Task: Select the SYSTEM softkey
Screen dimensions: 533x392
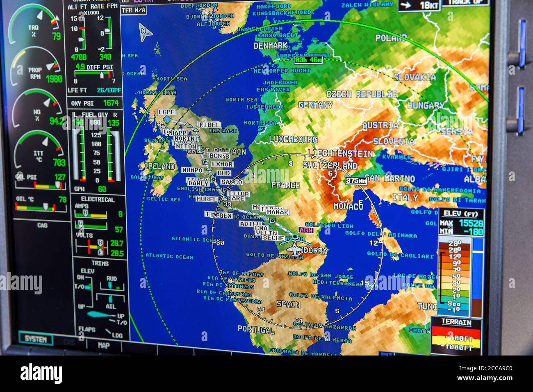Action: click(x=36, y=339)
